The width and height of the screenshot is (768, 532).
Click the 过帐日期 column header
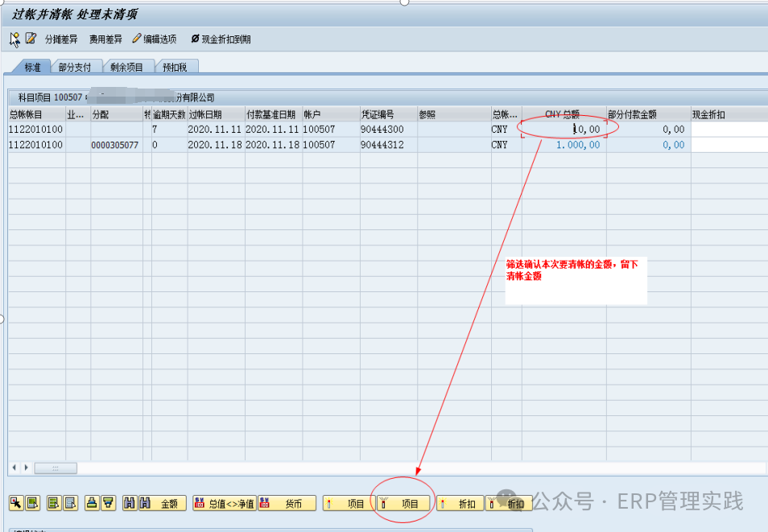pos(215,114)
